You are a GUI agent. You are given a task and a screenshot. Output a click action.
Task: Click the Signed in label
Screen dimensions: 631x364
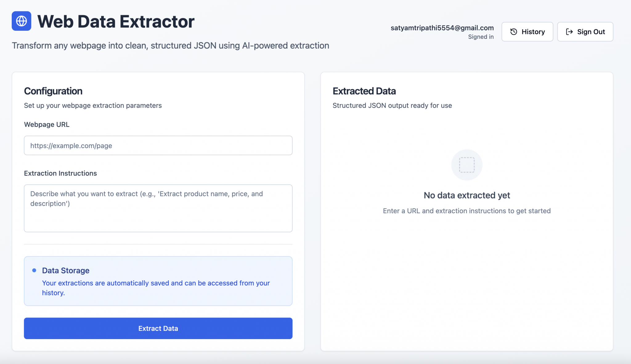pos(481,36)
